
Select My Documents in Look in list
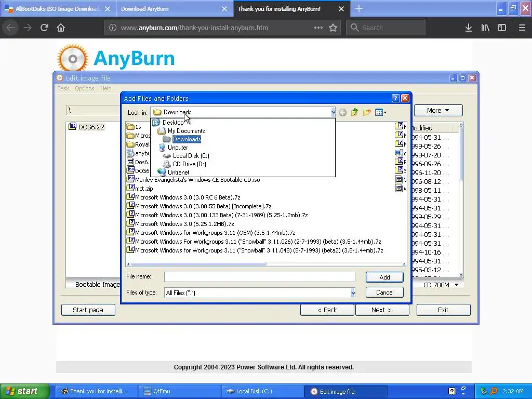(x=186, y=131)
